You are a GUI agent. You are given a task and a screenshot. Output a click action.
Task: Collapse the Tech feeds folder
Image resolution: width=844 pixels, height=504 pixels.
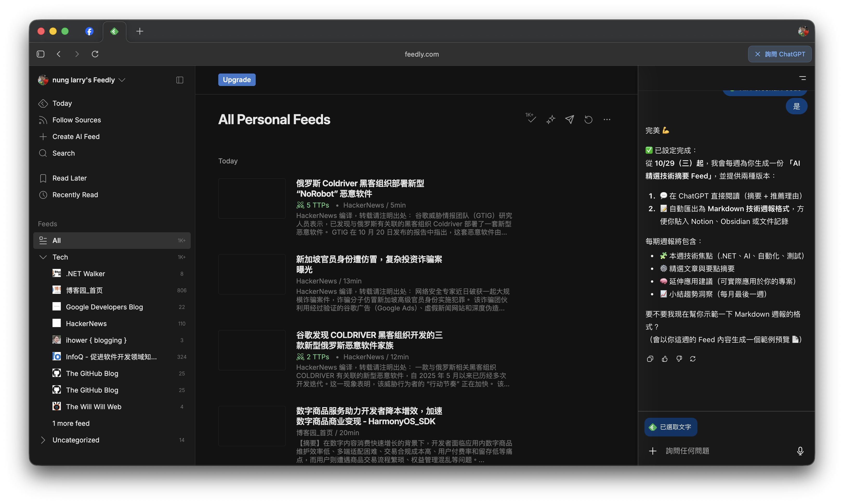[x=43, y=257]
